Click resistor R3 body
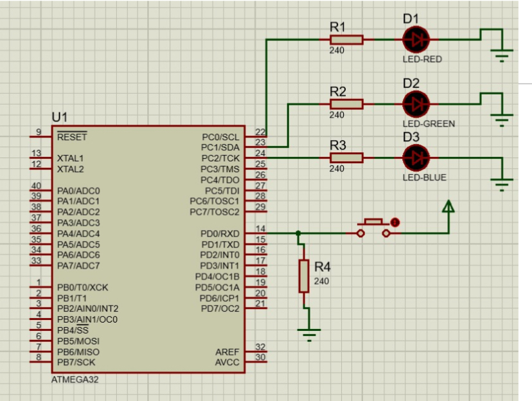Viewport: 532px width, 401px height. (x=346, y=157)
